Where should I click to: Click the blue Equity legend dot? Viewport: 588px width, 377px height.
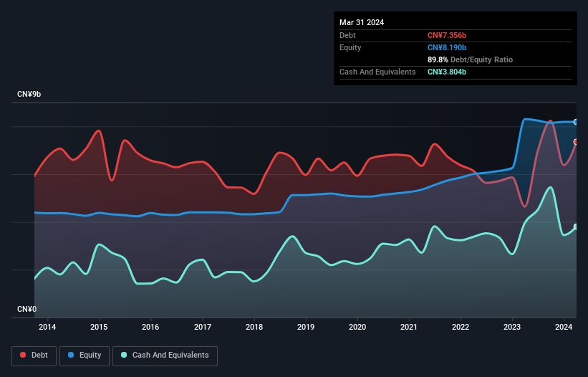pos(70,355)
